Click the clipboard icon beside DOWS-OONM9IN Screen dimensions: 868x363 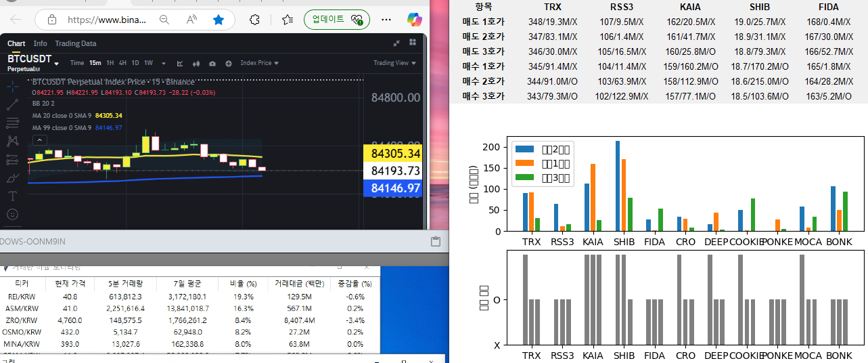point(436,241)
